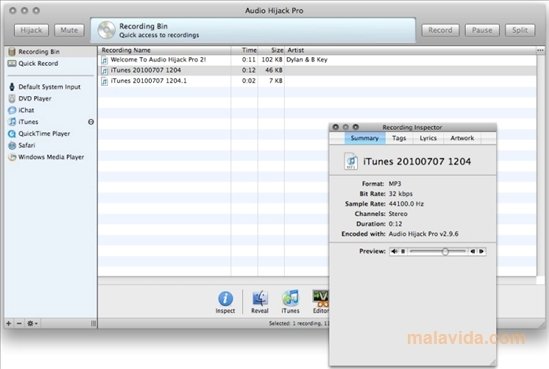Click file icon of Welcome To Audio Hijack Pro 2!
Image resolution: width=549 pixels, height=369 pixels.
pyautogui.click(x=104, y=60)
